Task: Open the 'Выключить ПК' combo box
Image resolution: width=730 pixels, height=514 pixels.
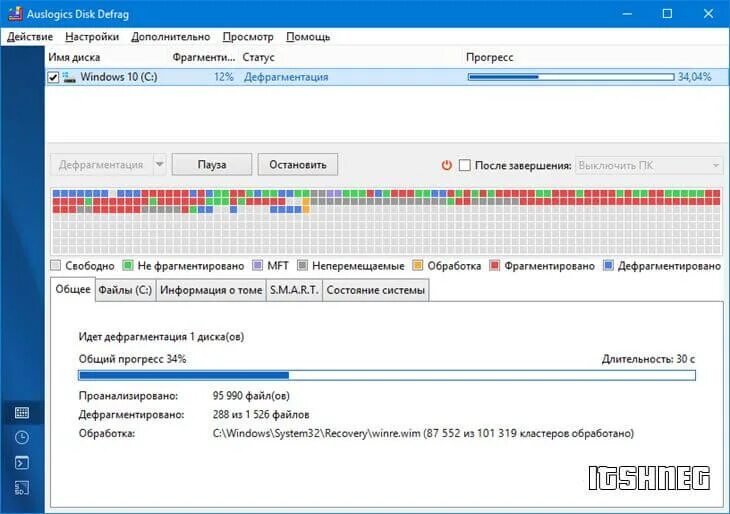Action: click(649, 165)
